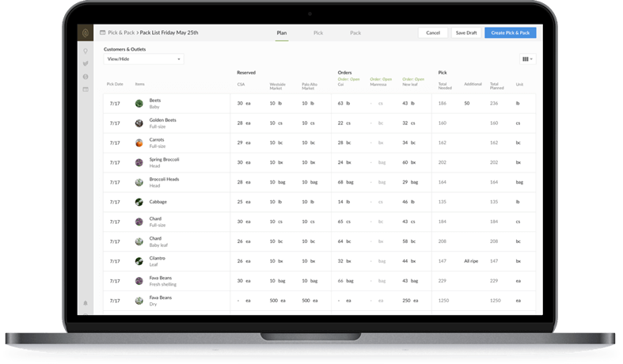
Task: Click the Chard Full-size item thumbnail
Action: 139,222
